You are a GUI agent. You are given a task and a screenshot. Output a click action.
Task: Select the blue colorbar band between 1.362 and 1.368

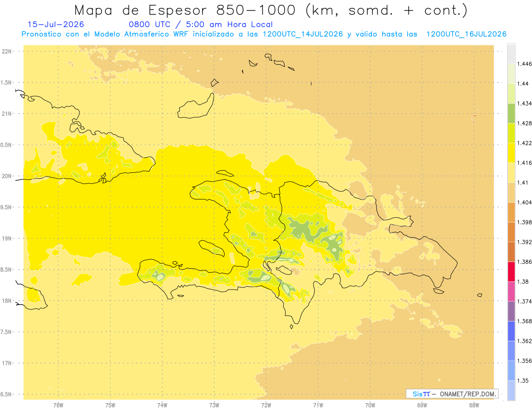511,331
